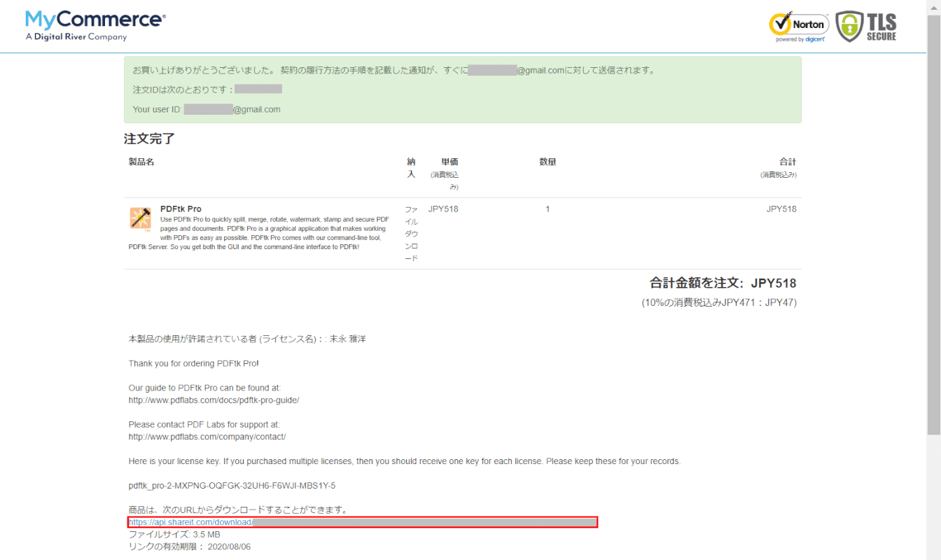Click the リンクの有効期限 2020/08/06 text

189,547
